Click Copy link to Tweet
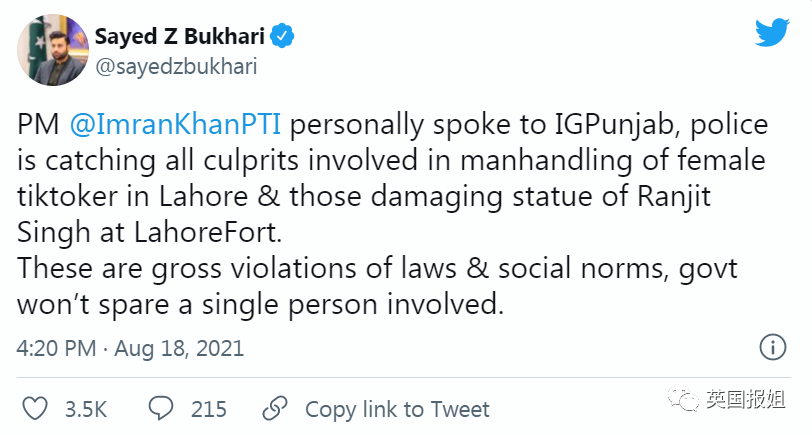This screenshot has height=435, width=812. tap(397, 409)
